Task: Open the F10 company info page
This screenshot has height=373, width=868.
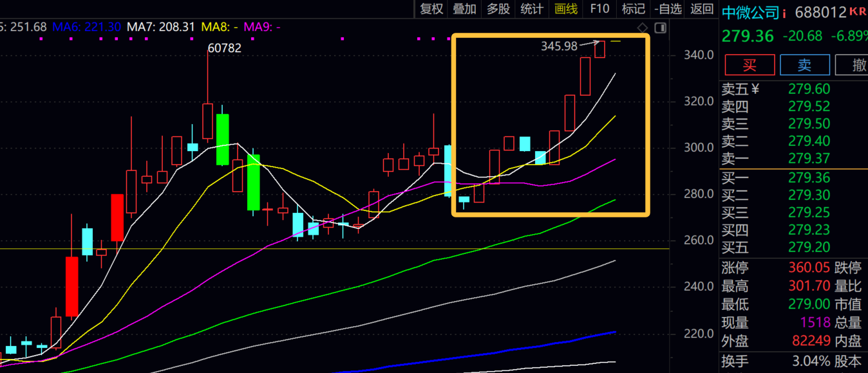Action: (x=599, y=8)
